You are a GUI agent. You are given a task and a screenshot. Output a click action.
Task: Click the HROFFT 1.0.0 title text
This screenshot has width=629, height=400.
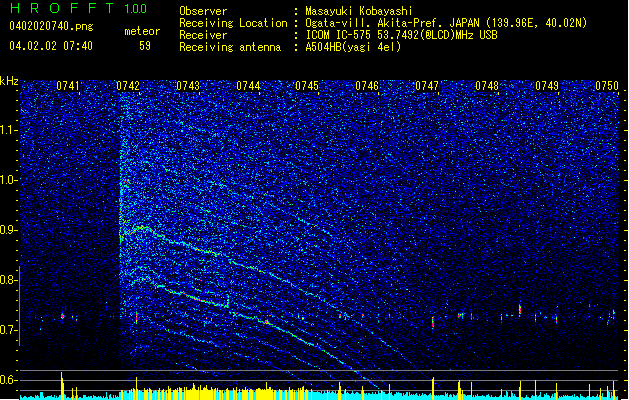(x=78, y=8)
